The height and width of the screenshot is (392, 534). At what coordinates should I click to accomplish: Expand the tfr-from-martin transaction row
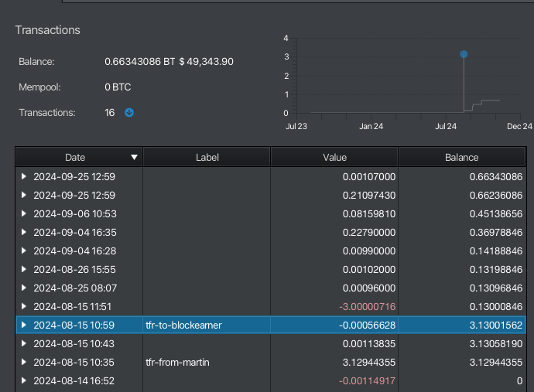pyautogui.click(x=24, y=362)
